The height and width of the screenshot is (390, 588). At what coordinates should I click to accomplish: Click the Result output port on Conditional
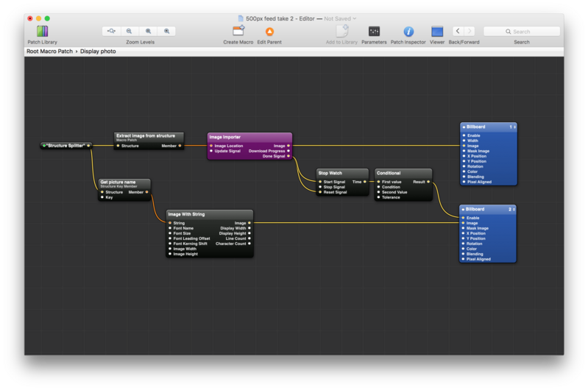[428, 182]
